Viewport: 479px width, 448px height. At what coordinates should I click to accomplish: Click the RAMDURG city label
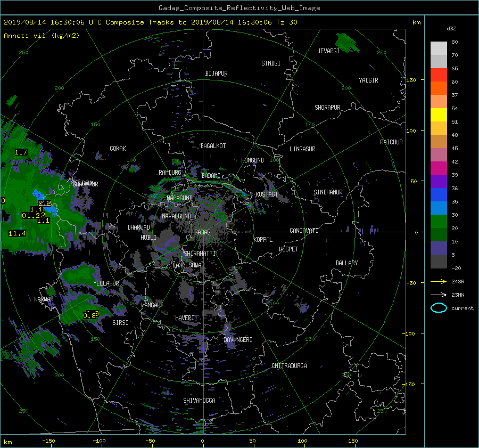coord(170,173)
